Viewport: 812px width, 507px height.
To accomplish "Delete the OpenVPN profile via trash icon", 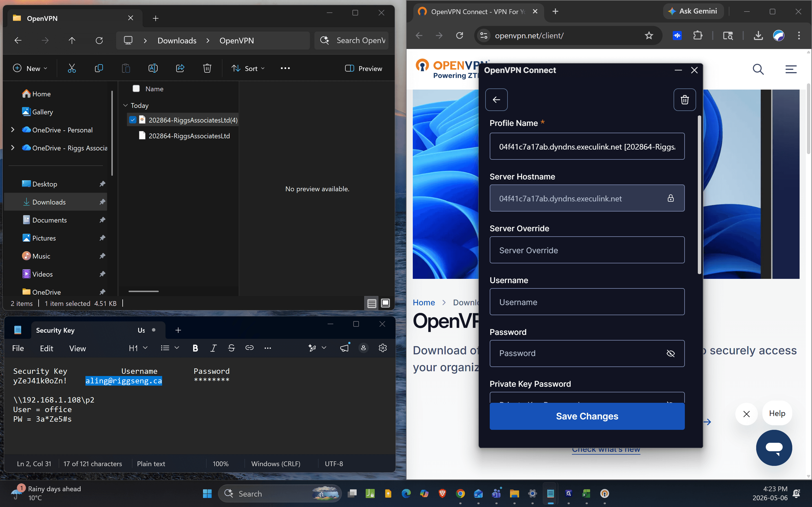I will 685,100.
